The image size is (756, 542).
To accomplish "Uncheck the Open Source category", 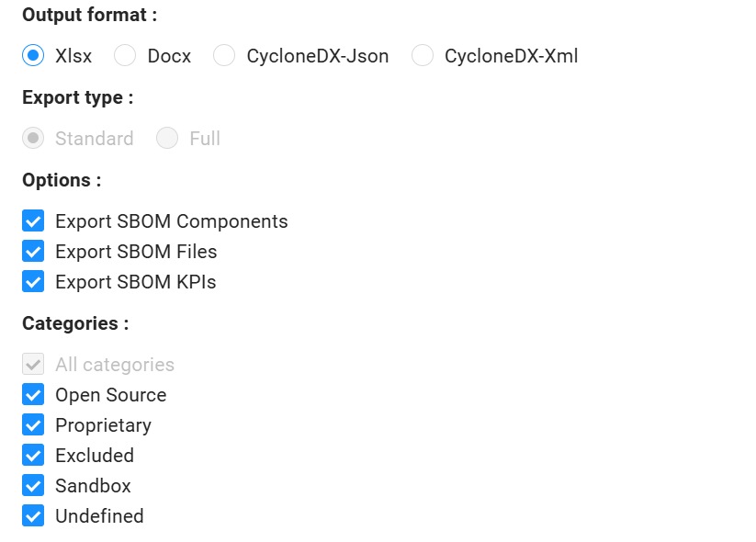I will click(x=33, y=394).
